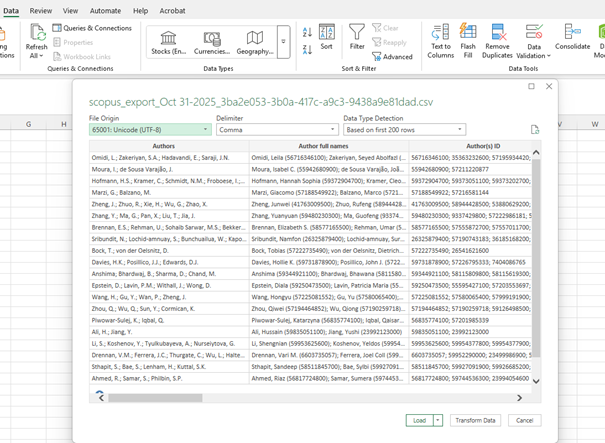Switch to the Review tab
The height and width of the screenshot is (443, 605).
point(41,10)
